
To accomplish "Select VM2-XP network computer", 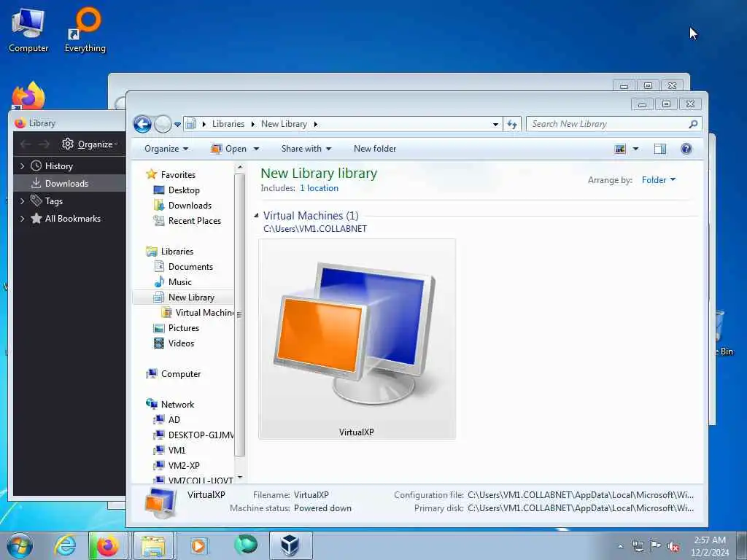I will (184, 465).
